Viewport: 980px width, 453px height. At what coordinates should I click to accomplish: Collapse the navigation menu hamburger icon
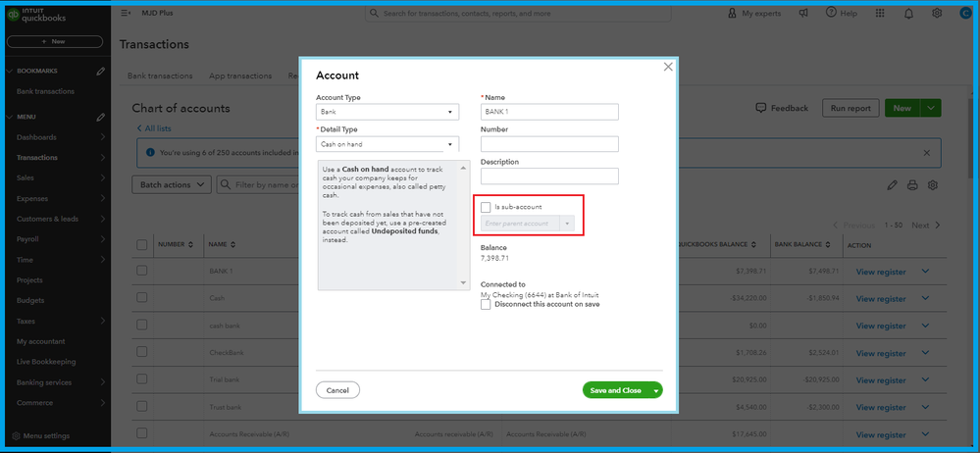pyautogui.click(x=126, y=13)
